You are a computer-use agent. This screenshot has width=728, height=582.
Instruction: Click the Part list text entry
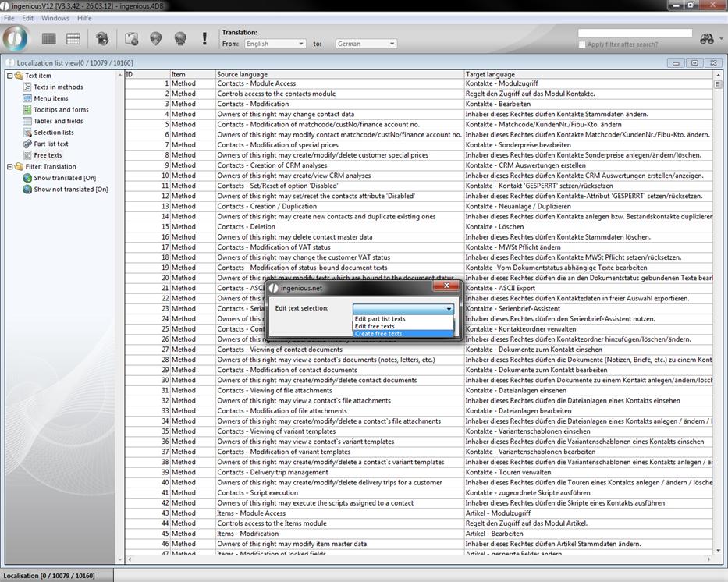point(51,144)
